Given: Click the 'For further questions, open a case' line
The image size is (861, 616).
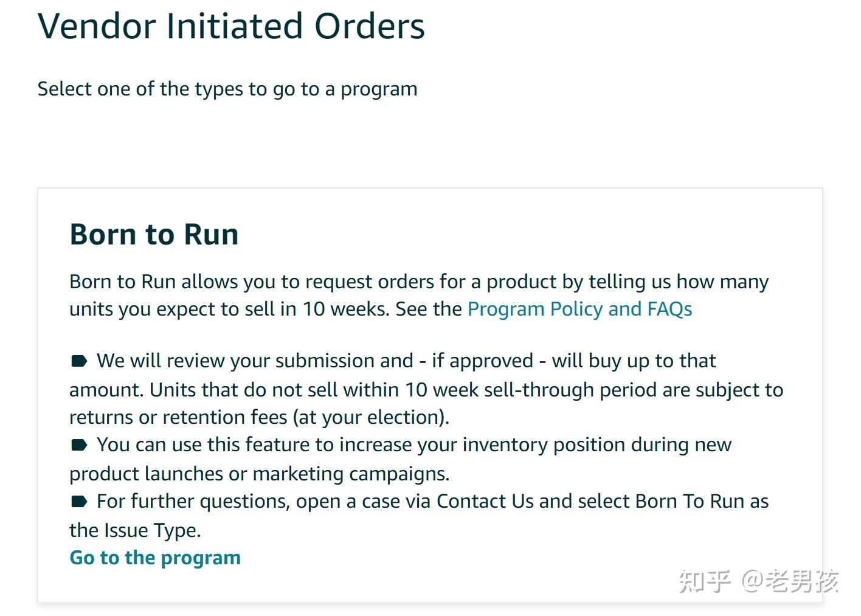Looking at the screenshot, I should (x=433, y=501).
